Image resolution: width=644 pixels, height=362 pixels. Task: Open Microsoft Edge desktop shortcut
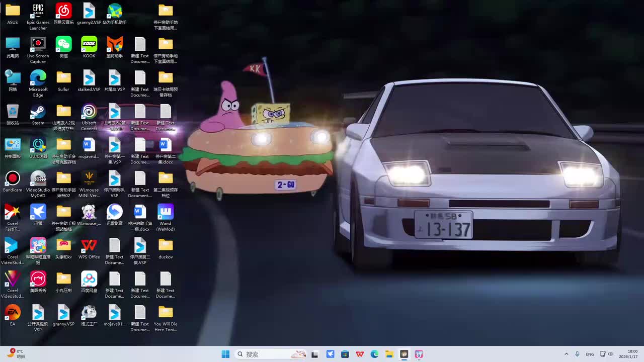(x=38, y=84)
